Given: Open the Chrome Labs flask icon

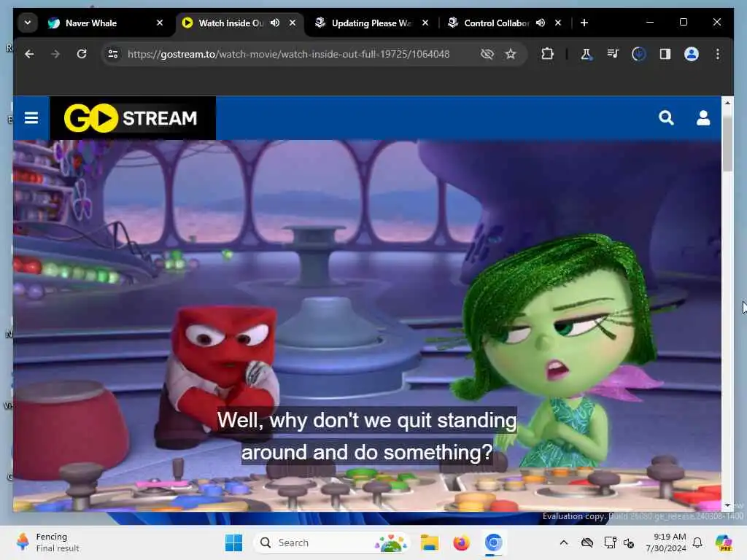Looking at the screenshot, I should (586, 54).
